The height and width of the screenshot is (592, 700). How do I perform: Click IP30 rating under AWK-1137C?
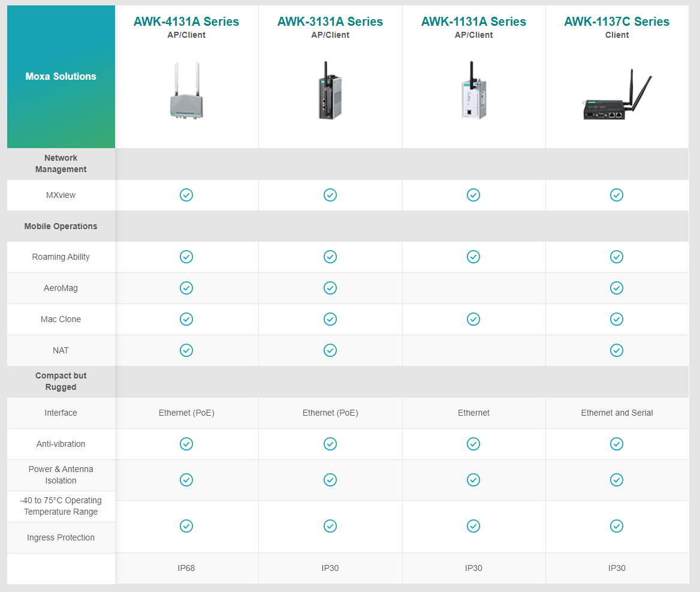(617, 569)
